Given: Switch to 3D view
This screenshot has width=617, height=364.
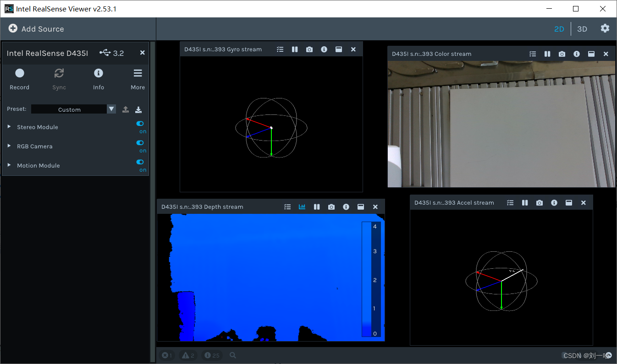Looking at the screenshot, I should pyautogui.click(x=582, y=29).
